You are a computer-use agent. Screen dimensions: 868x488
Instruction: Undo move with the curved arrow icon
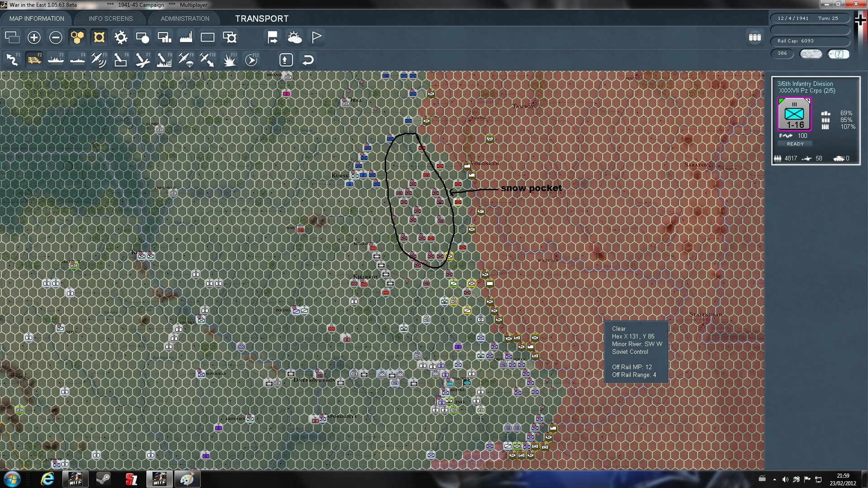(308, 60)
